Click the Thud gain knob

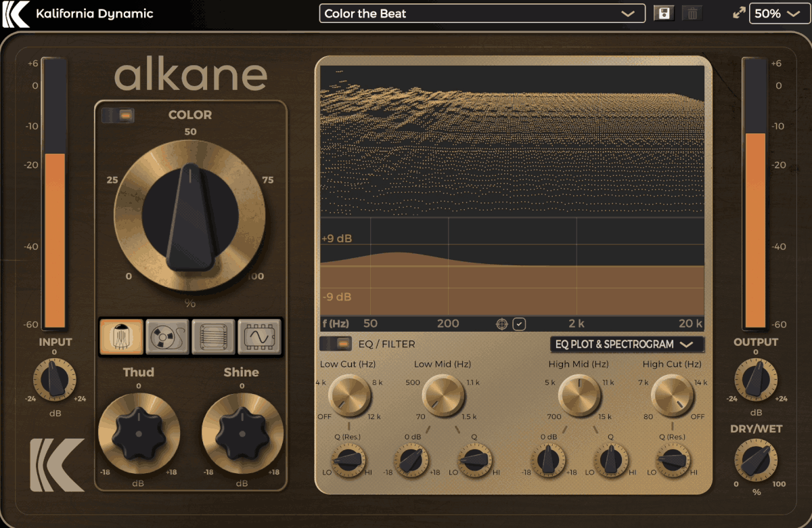tap(139, 434)
